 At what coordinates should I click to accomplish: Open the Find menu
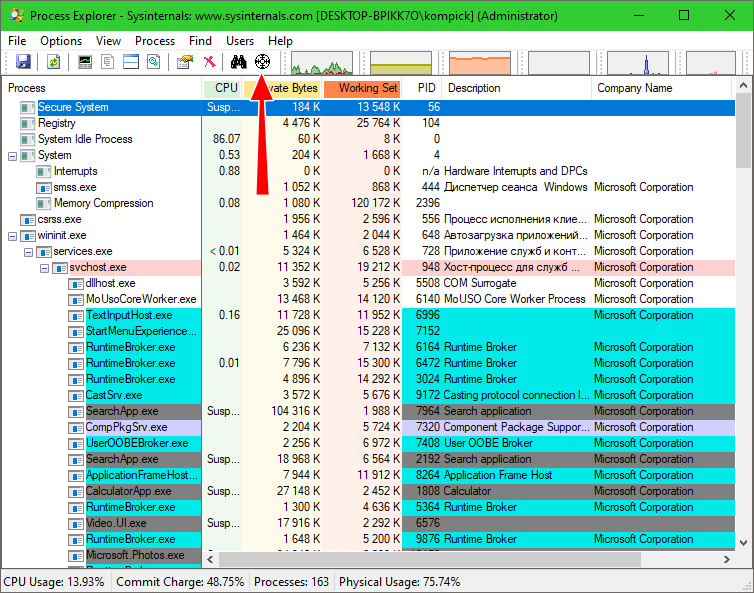(200, 41)
